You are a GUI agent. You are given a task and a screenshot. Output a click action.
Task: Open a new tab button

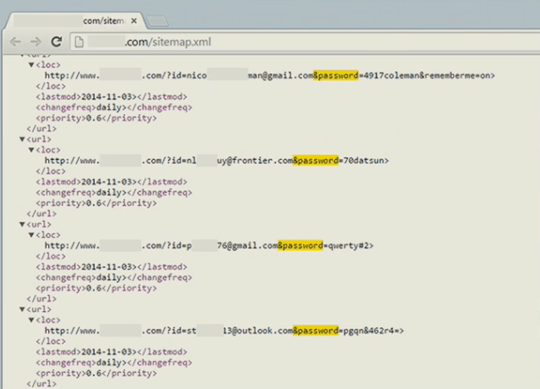(157, 21)
